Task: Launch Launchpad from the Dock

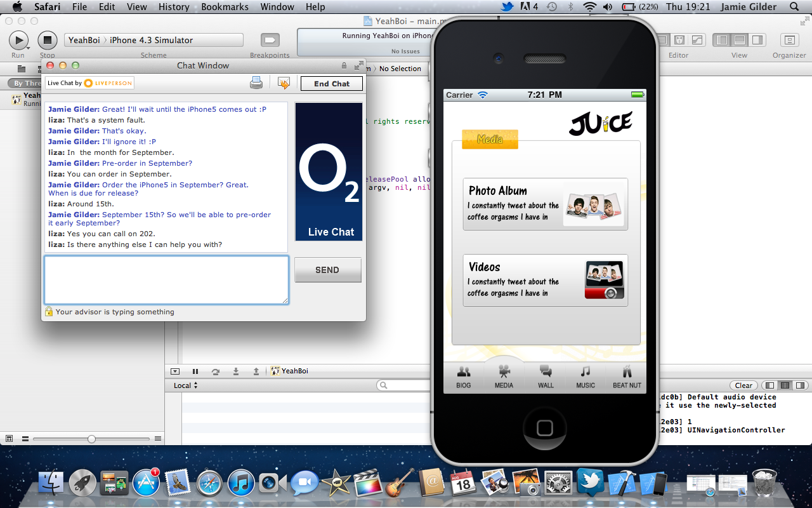Action: [x=82, y=484]
